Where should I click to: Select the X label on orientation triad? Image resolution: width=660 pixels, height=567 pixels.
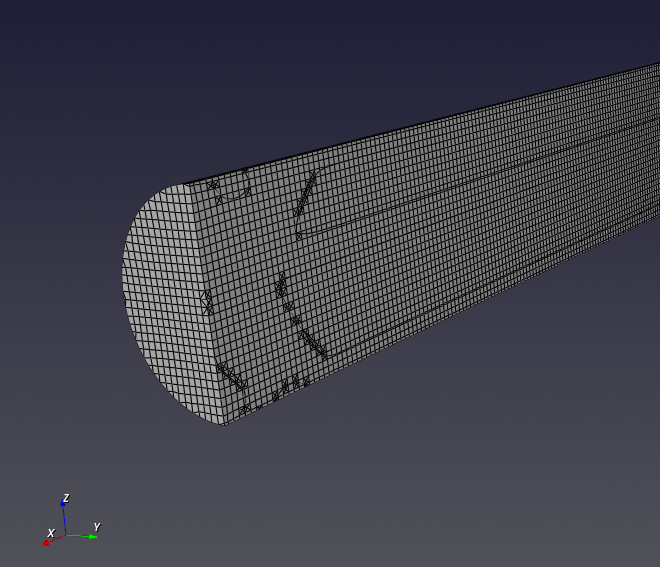[50, 533]
